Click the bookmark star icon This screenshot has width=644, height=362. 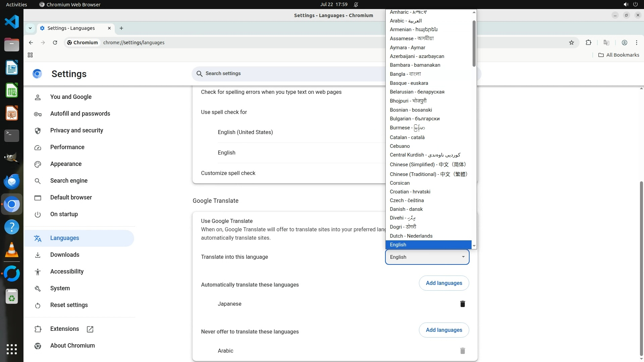pyautogui.click(x=572, y=43)
